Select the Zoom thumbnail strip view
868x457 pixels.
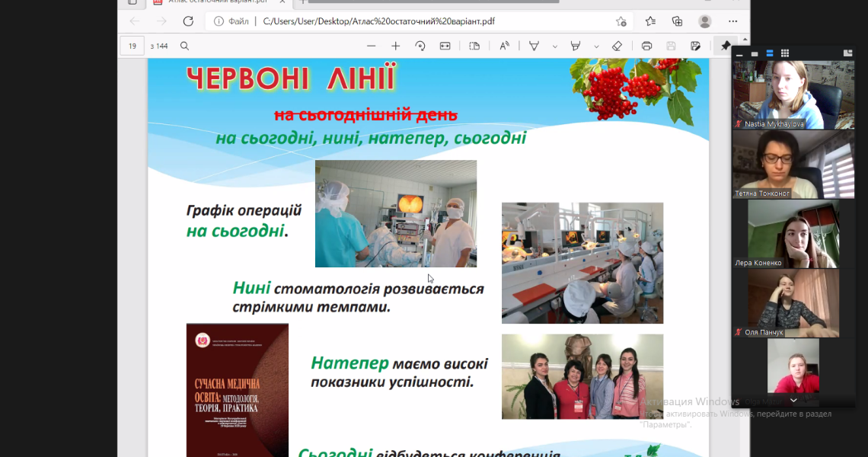tap(770, 53)
